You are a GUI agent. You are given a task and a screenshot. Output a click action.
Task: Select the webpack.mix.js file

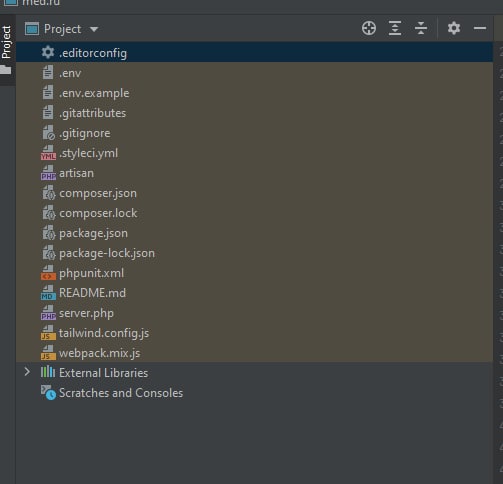(254, 353)
